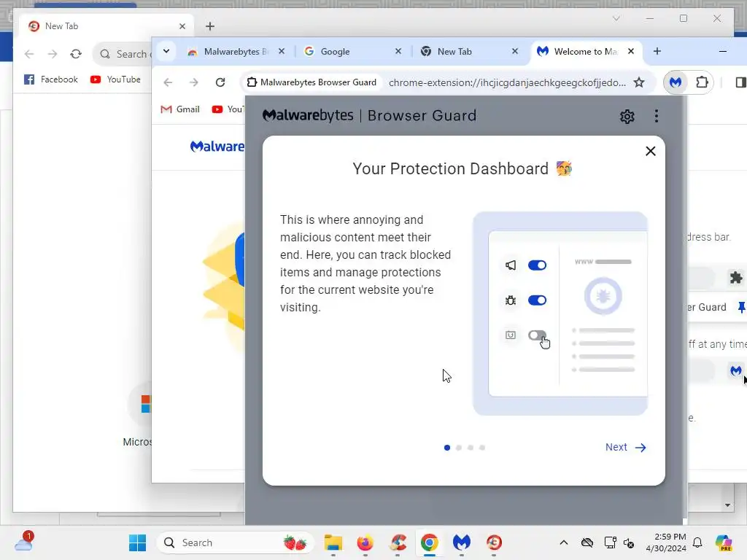Click the back window scrollbar down arrow
This screenshot has width=747, height=560.
click(727, 505)
